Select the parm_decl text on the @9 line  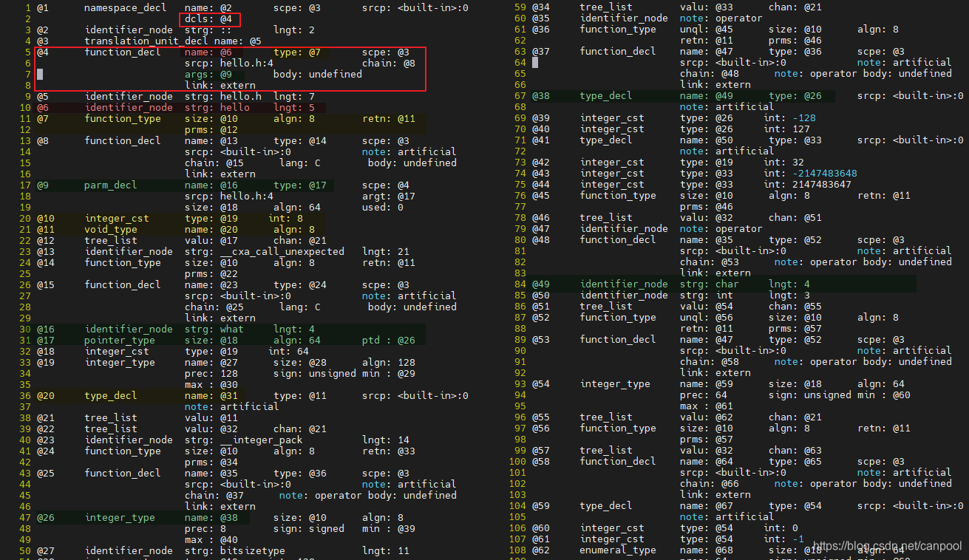pyautogui.click(x=111, y=185)
